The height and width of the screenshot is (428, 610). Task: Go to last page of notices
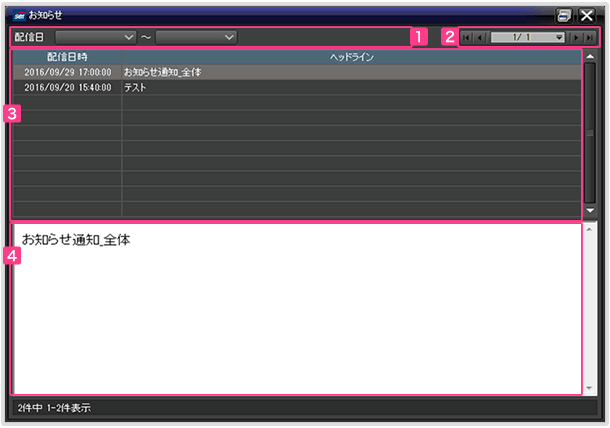pos(589,37)
